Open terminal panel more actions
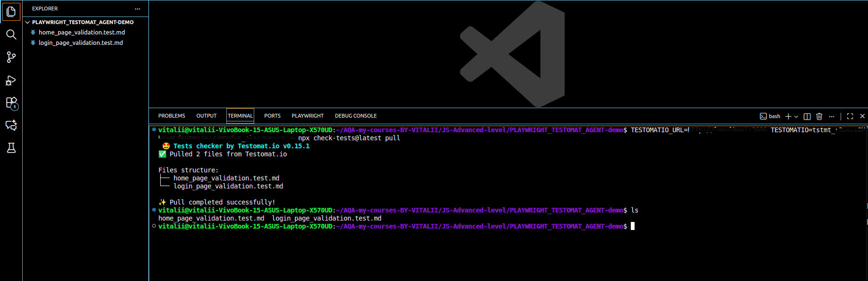The image size is (868, 281). pos(832,116)
